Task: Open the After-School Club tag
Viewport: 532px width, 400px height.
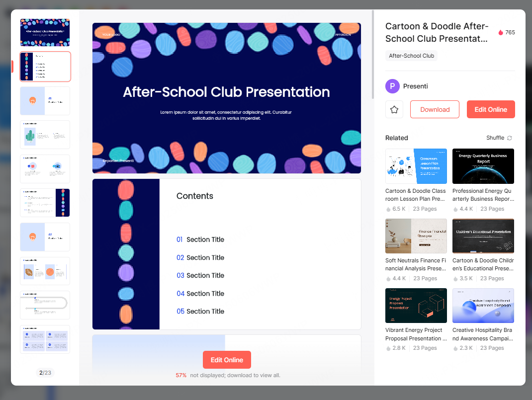Action: (x=411, y=56)
